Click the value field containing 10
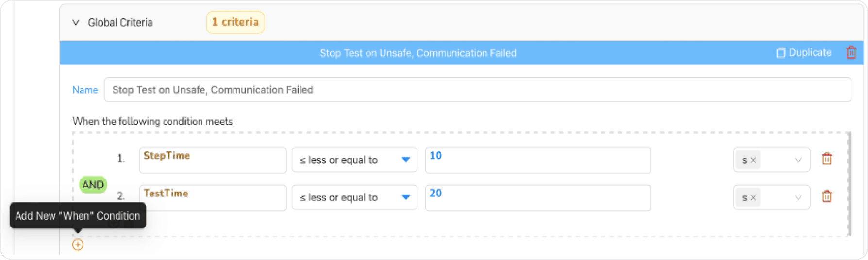868x260 pixels. (x=538, y=160)
